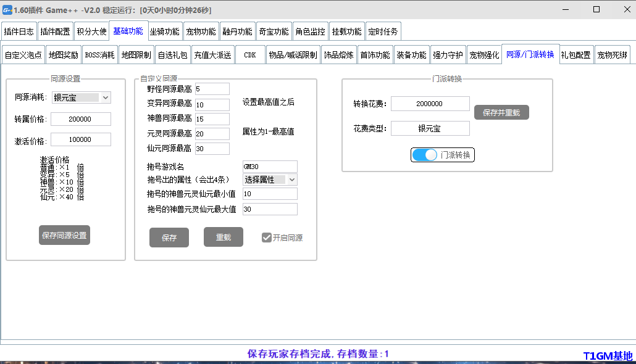Switch to the 定时任务 tab

383,31
